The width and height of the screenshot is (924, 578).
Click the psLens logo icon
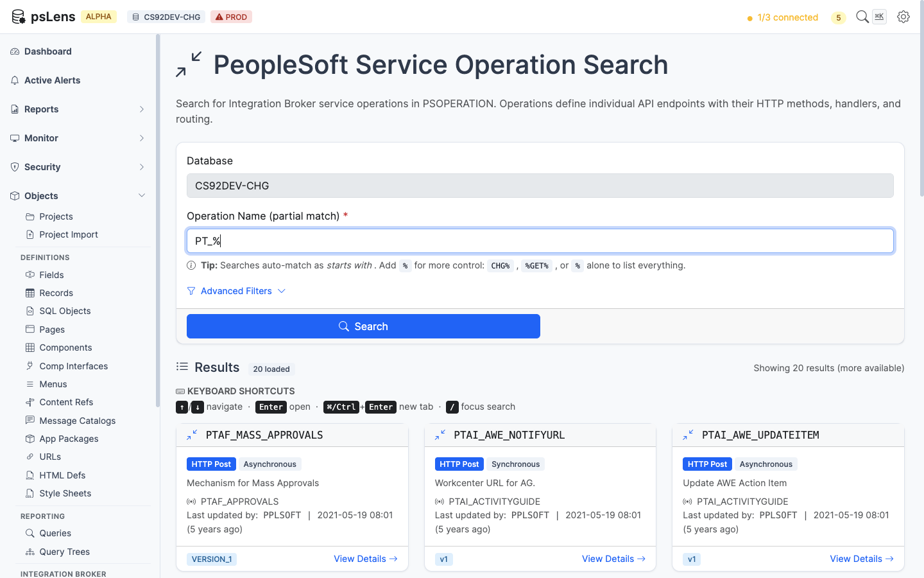coord(18,17)
